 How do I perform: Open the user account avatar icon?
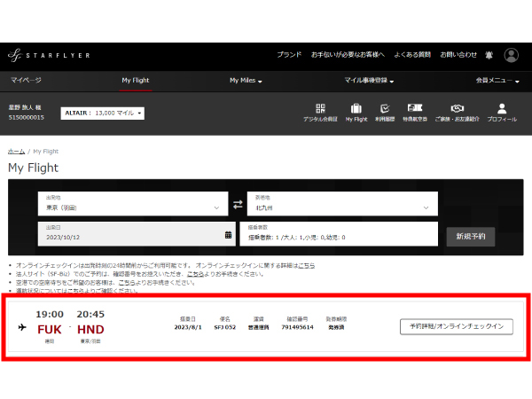click(512, 55)
